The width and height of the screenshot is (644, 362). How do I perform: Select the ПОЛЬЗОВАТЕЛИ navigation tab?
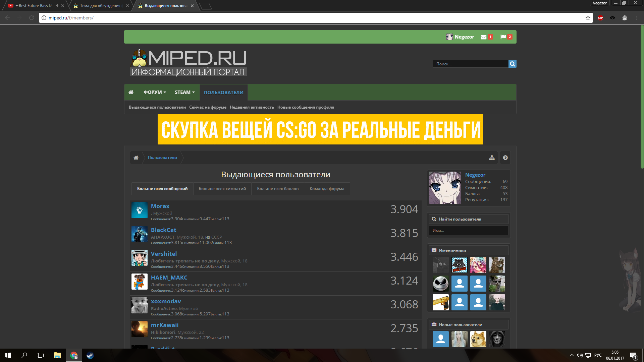224,92
